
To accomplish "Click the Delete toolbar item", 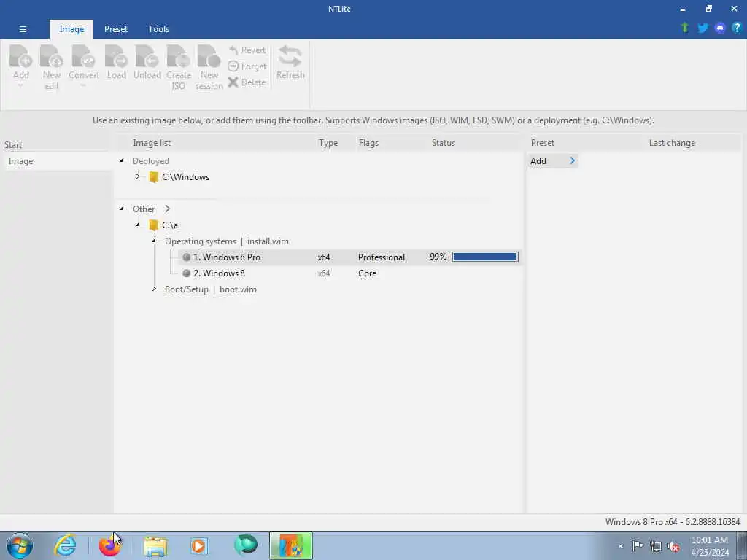I will [x=247, y=82].
